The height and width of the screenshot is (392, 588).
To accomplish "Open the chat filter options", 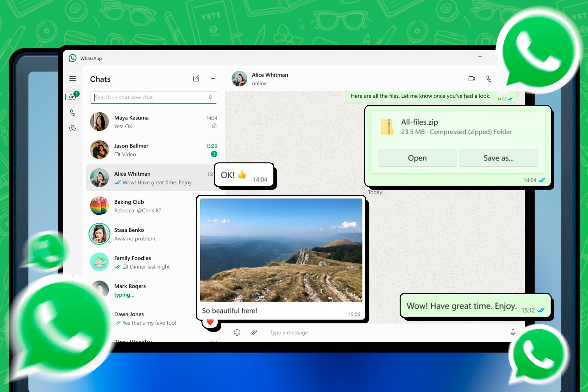I will tap(213, 78).
